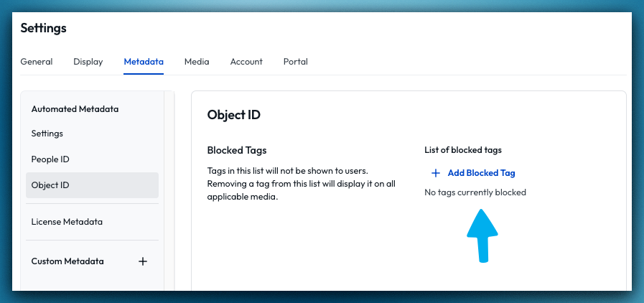Click the Custom Metadata sidebar label
Viewport: 644px width, 303px height.
click(67, 261)
